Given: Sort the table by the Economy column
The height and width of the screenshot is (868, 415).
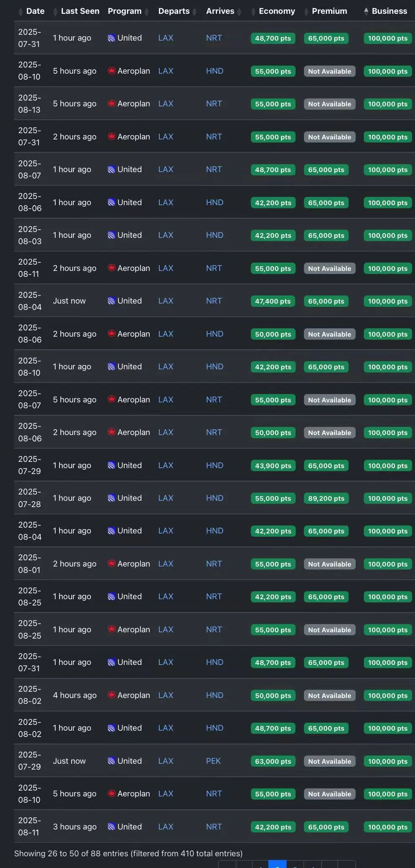Looking at the screenshot, I should pos(277,11).
